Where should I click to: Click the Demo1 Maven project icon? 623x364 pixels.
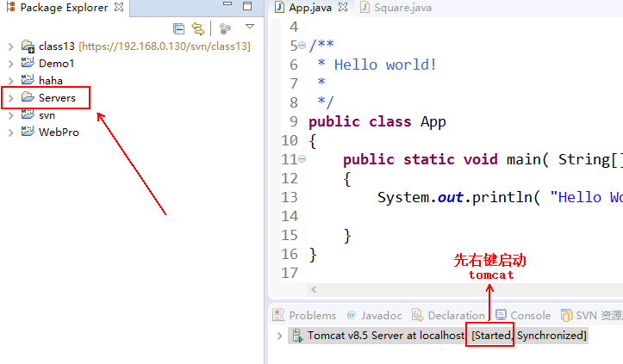click(x=28, y=62)
